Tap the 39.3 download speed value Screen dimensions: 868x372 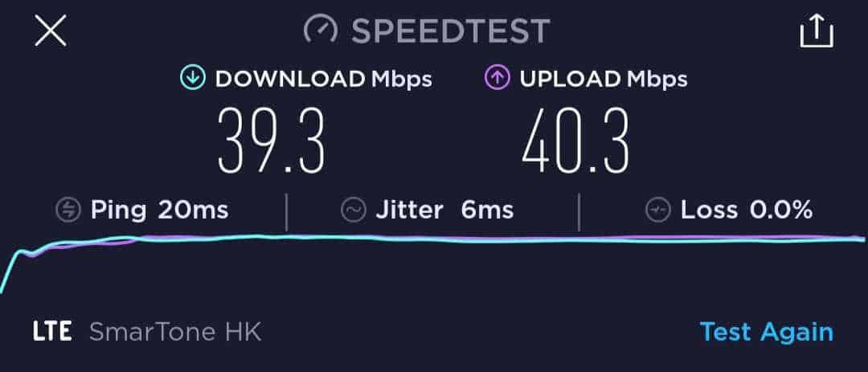coord(272,141)
